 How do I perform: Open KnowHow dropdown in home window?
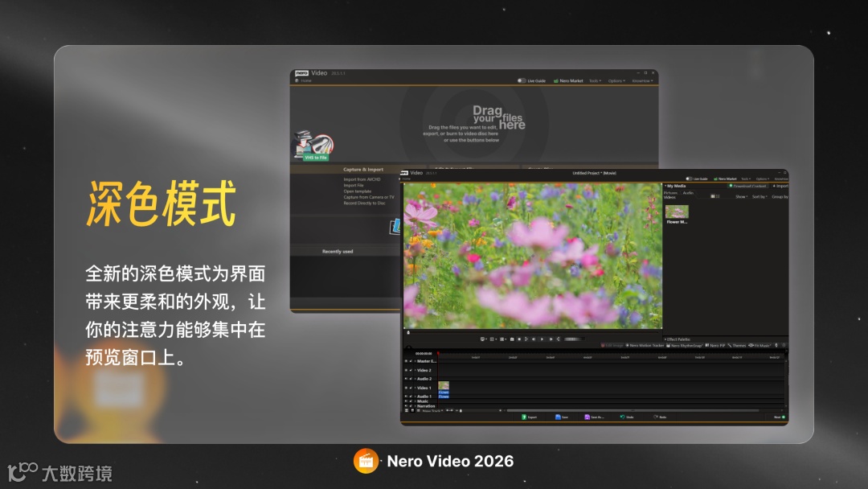643,81
